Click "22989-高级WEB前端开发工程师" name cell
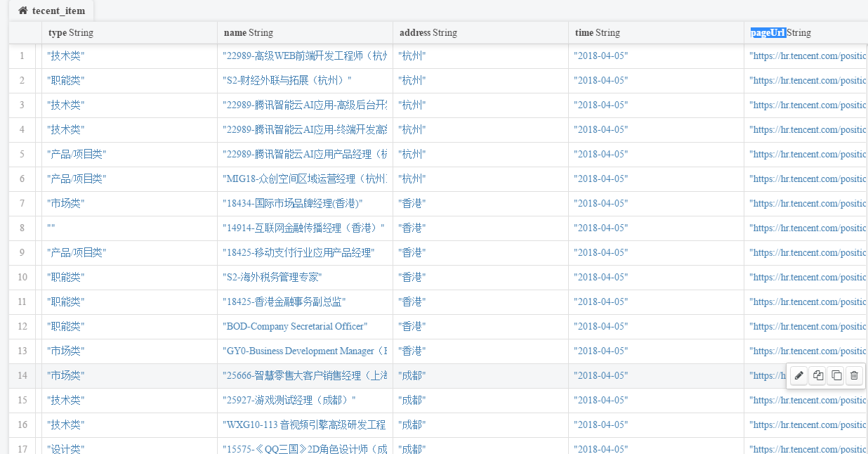 [305, 56]
